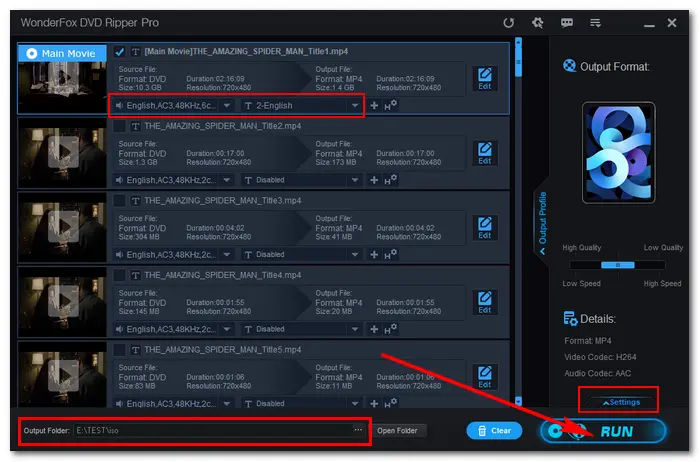Click the title list scrollbar down arrow
The height and width of the screenshot is (462, 700).
tap(518, 401)
